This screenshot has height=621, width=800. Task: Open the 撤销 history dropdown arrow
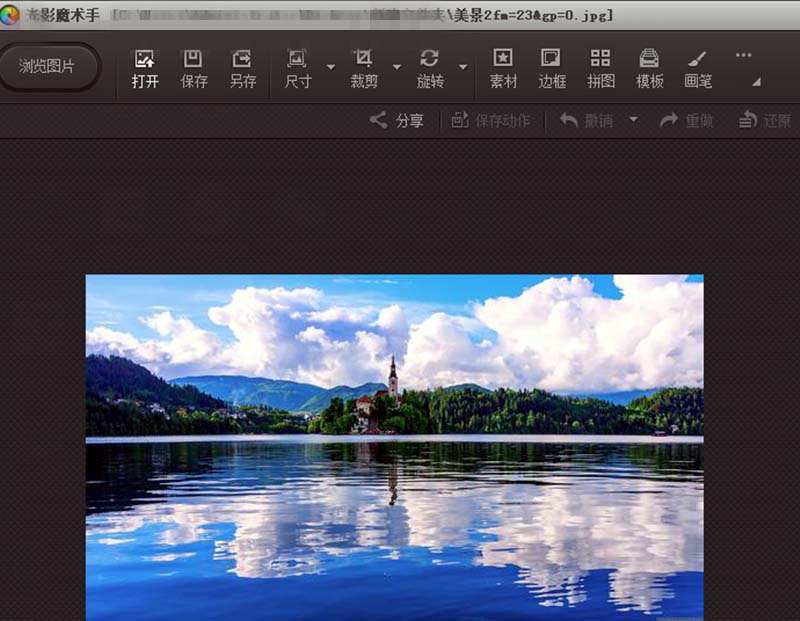coord(633,120)
